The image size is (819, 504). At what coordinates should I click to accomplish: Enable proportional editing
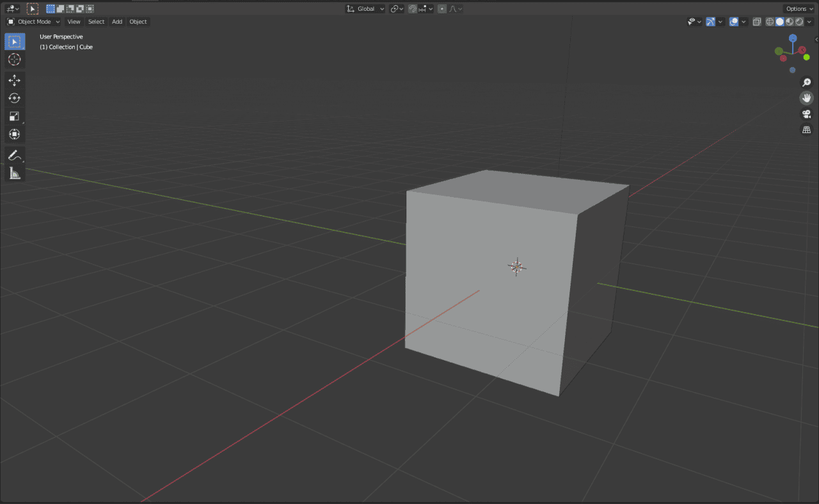[x=441, y=8]
